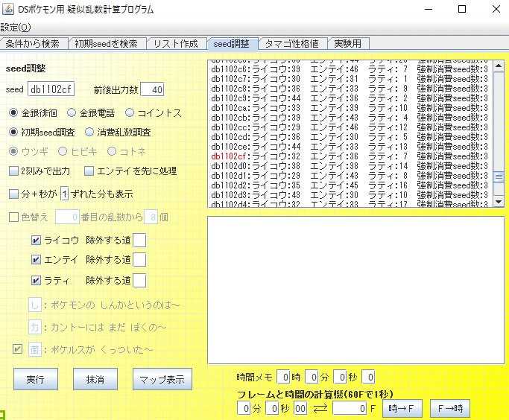This screenshot has height=420, width=509.
Task: Click the result list scroll down arrow
Action: click(x=499, y=202)
